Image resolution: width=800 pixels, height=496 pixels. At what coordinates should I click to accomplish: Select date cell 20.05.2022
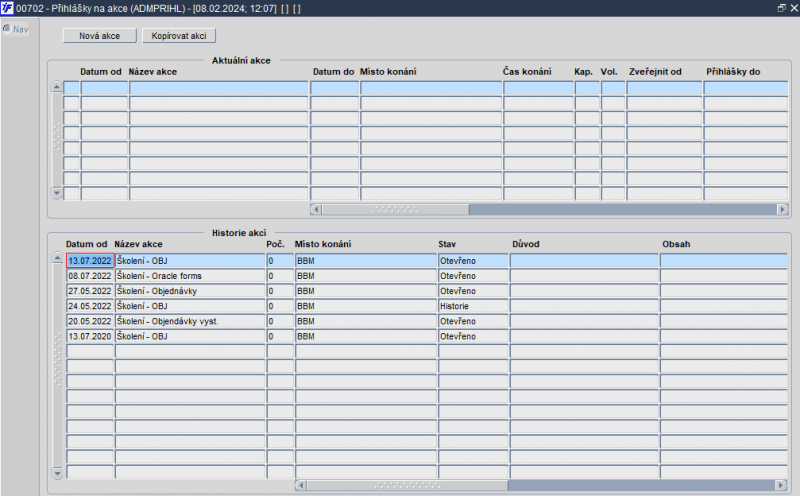[90, 321]
